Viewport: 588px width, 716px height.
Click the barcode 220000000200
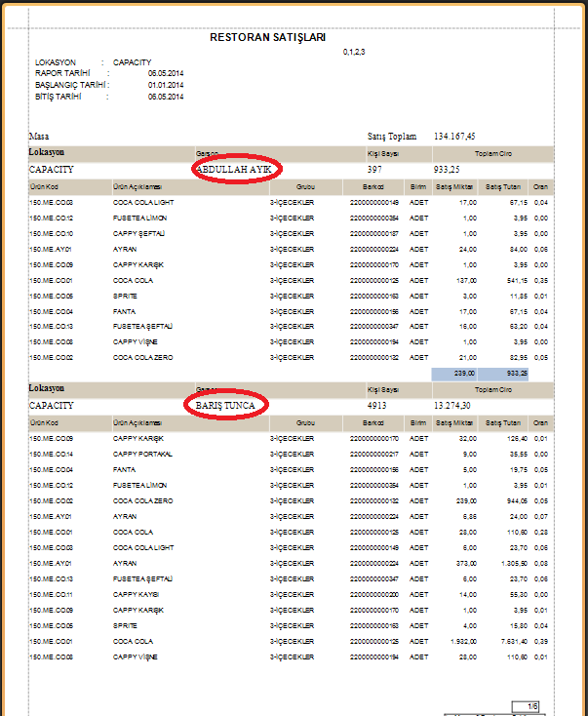(x=374, y=594)
